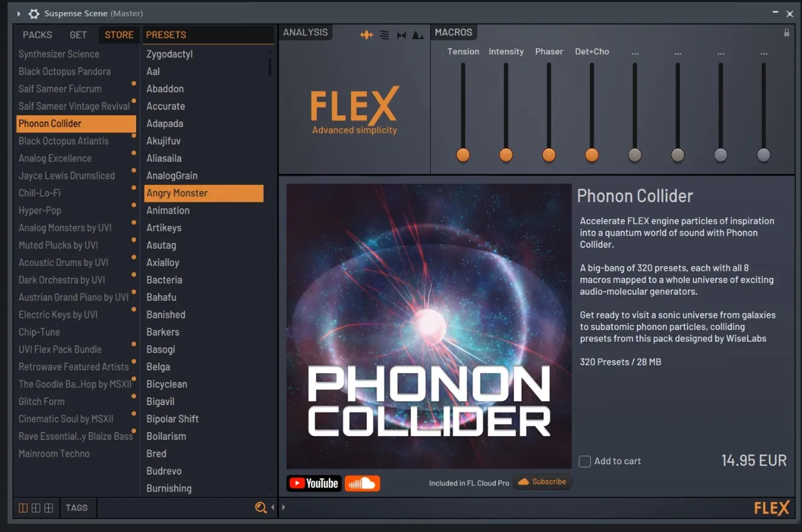Select the STORE tab

pos(119,35)
